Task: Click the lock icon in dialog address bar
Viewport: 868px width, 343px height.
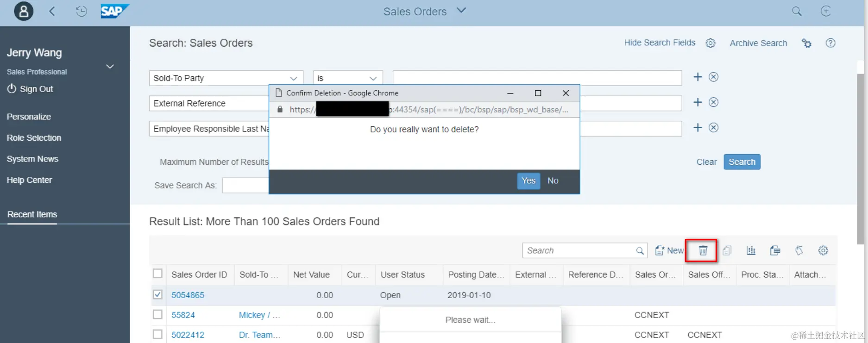Action: point(280,110)
